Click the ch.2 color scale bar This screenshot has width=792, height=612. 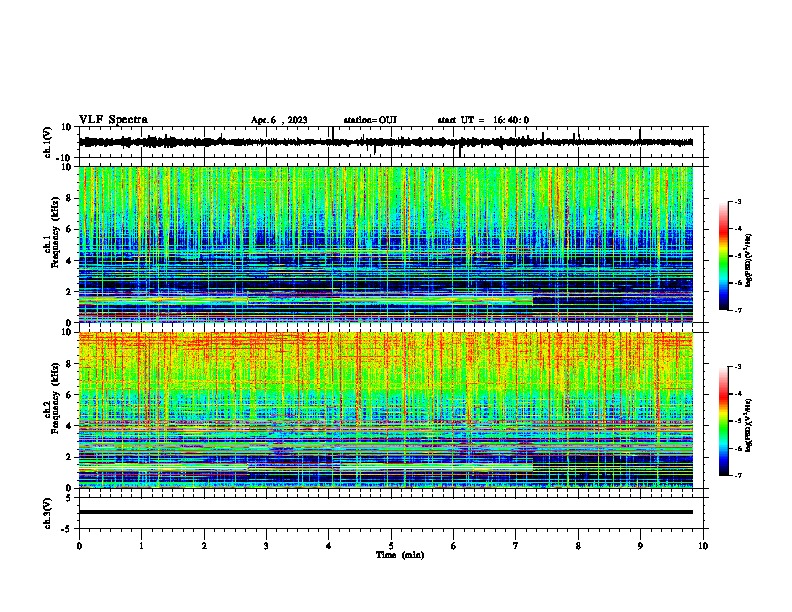724,421
